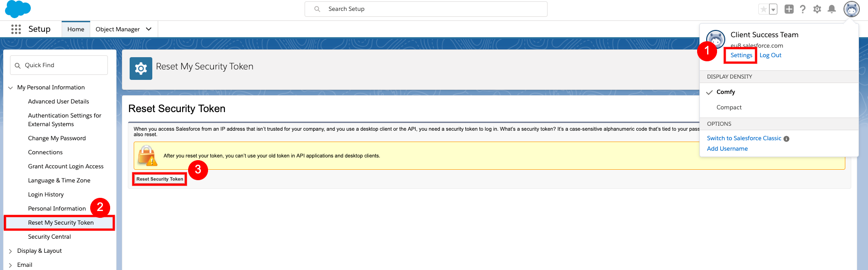Select Compact display density
868x270 pixels.
(729, 108)
